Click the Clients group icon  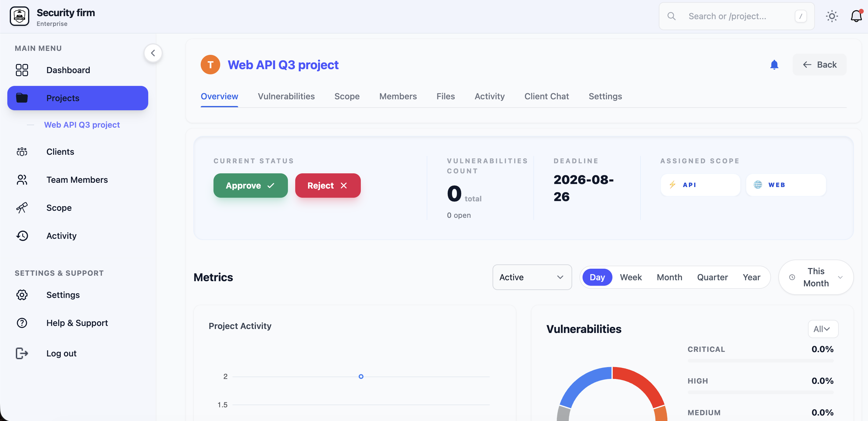22,152
